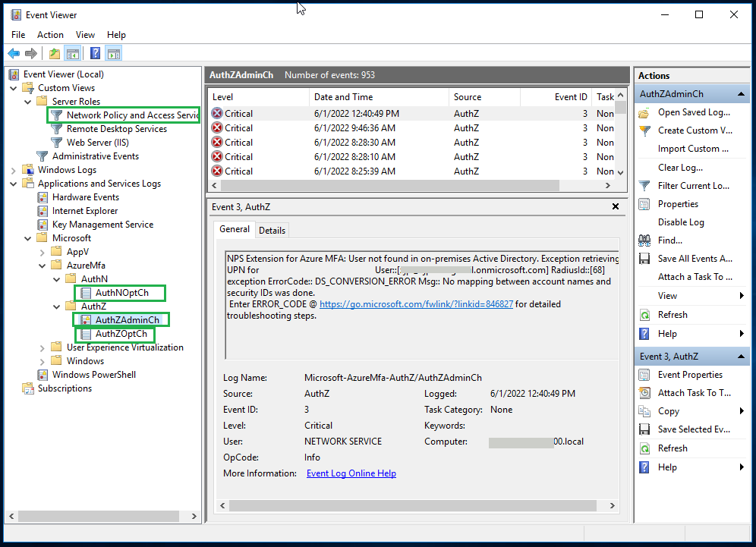
Task: Toggle the Show/Hide Console Tree toolbar icon
Action: click(x=73, y=53)
